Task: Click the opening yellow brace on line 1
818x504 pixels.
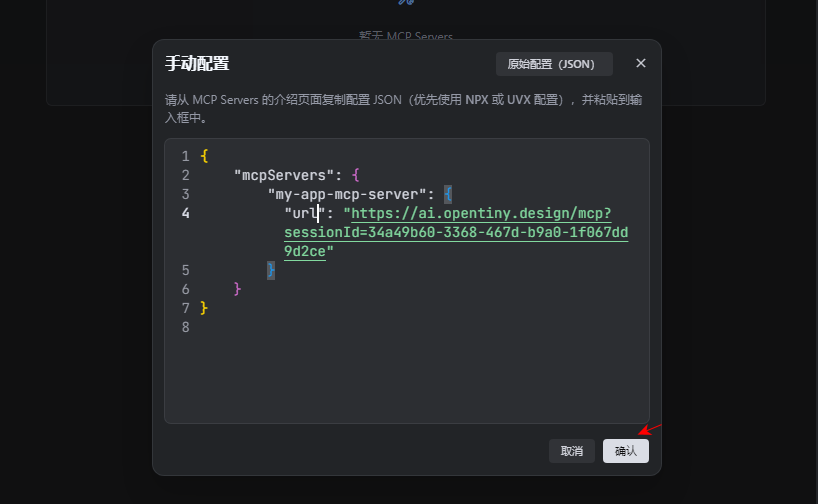Action: [204, 156]
